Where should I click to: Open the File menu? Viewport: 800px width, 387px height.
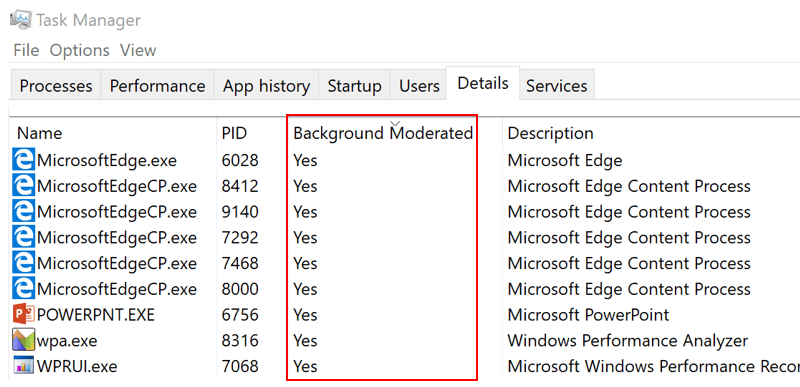click(x=26, y=50)
